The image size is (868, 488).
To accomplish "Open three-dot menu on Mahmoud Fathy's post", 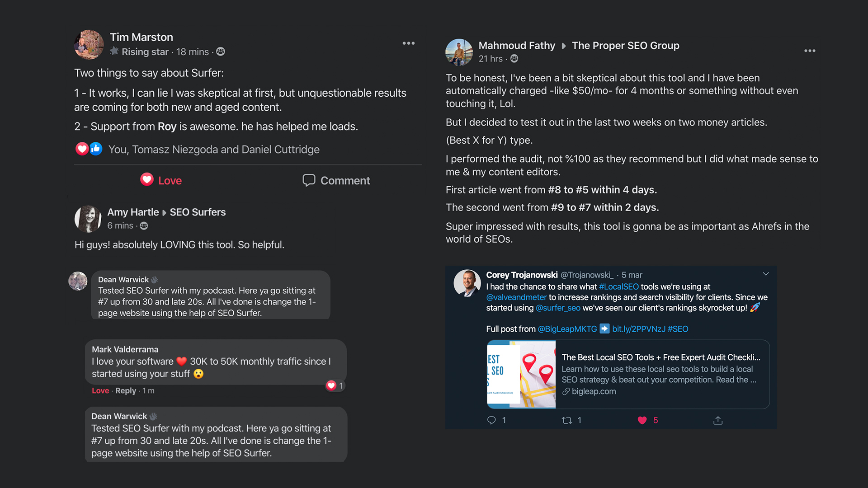I will click(x=810, y=51).
